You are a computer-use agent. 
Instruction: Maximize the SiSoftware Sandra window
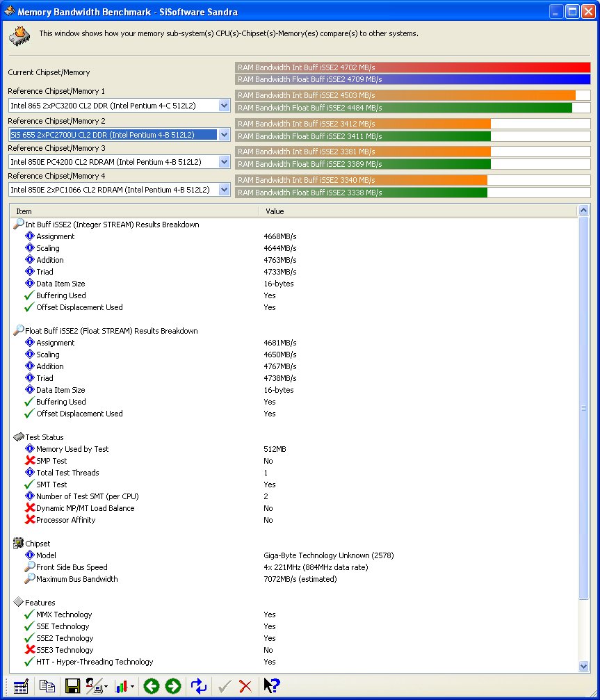tap(572, 12)
